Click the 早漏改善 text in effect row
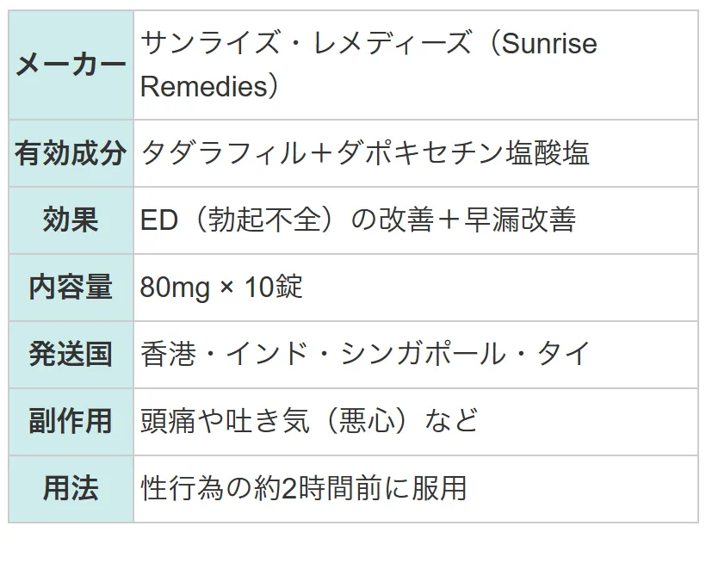This screenshot has height=588, width=706. (x=520, y=220)
